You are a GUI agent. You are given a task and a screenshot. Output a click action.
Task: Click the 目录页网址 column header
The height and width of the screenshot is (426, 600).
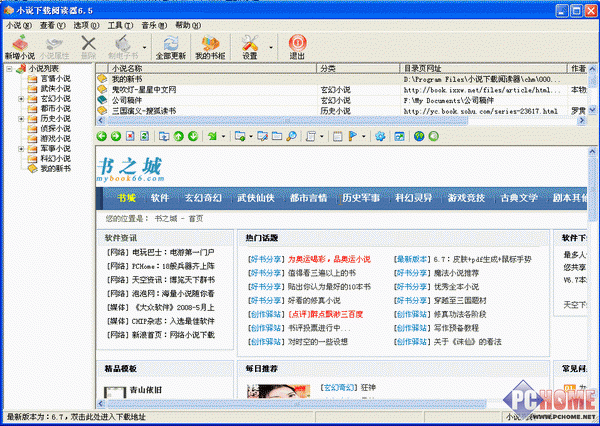point(483,69)
